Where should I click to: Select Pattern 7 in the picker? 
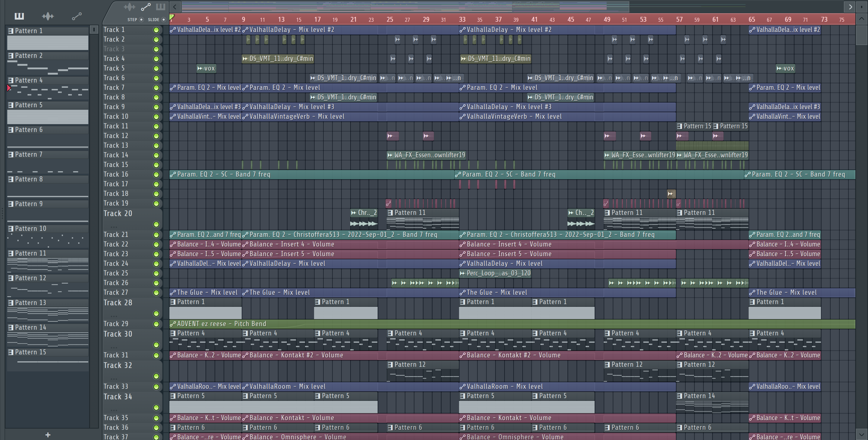pyautogui.click(x=48, y=162)
